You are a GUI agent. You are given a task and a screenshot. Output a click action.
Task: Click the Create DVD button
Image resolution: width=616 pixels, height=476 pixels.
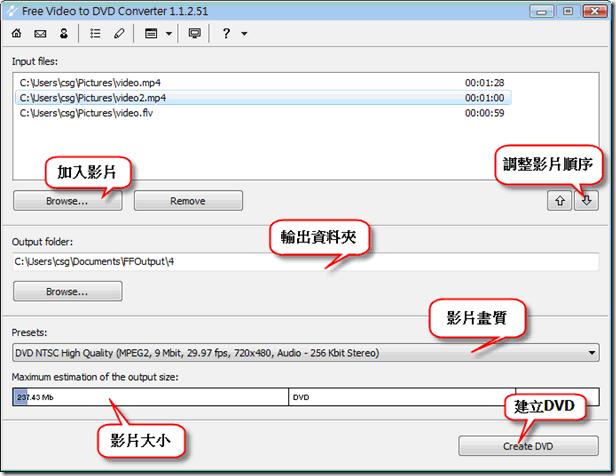pos(528,446)
